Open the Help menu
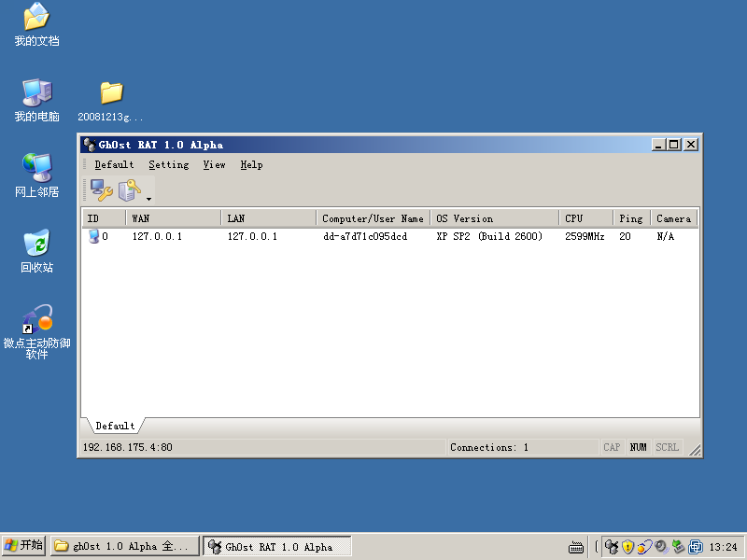This screenshot has width=747, height=560. pos(251,165)
